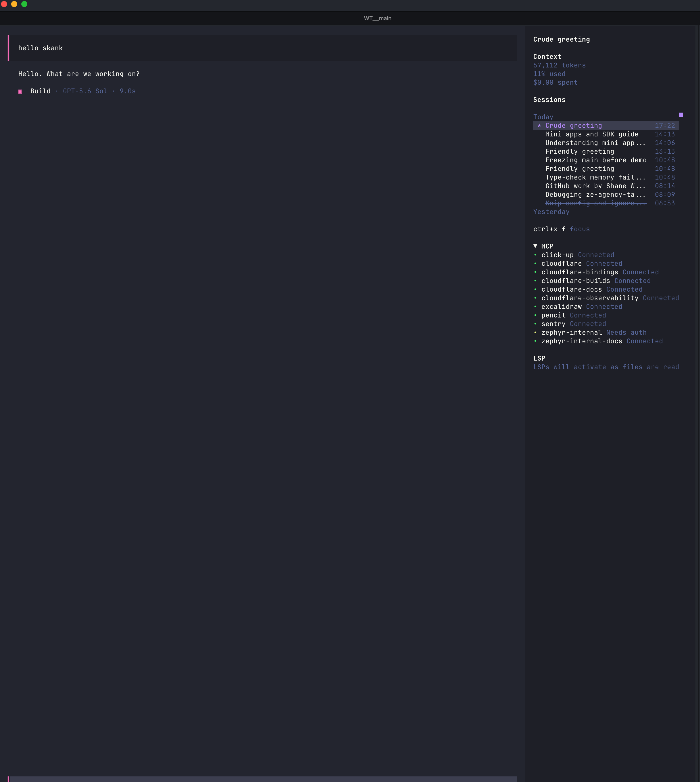The width and height of the screenshot is (700, 782).
Task: Open the Freezing main before demo session
Action: [606, 160]
